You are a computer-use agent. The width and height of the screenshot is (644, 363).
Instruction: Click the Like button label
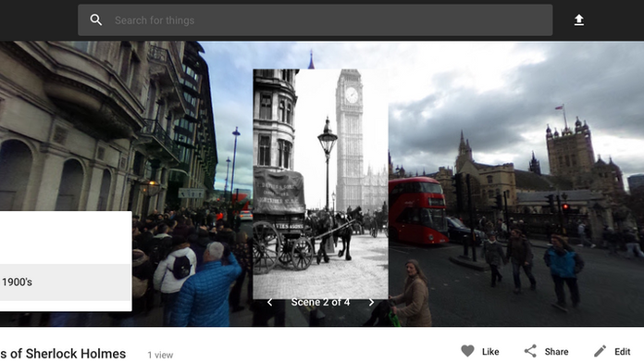click(490, 352)
